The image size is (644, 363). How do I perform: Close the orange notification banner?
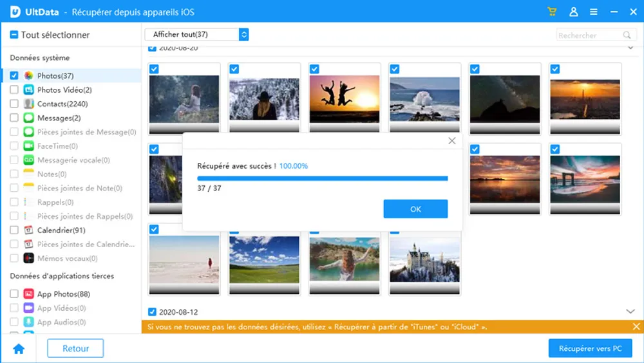point(636,327)
